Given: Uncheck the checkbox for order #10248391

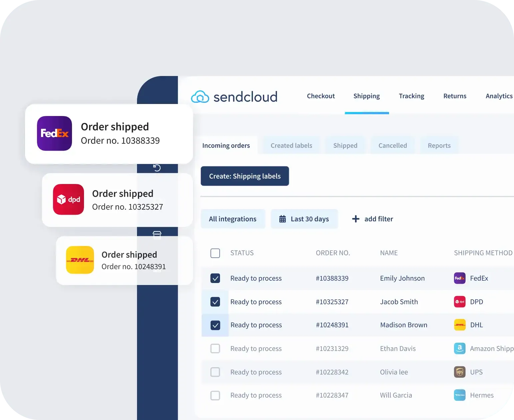Looking at the screenshot, I should (215, 325).
